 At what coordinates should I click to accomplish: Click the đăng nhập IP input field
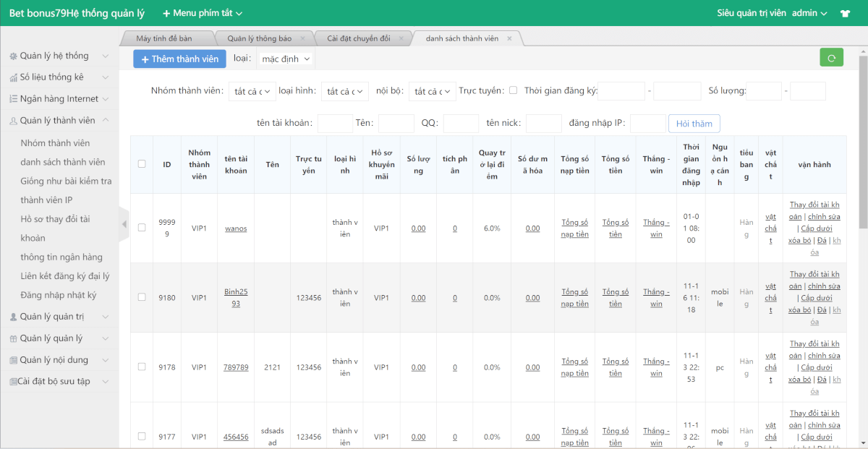click(x=648, y=124)
